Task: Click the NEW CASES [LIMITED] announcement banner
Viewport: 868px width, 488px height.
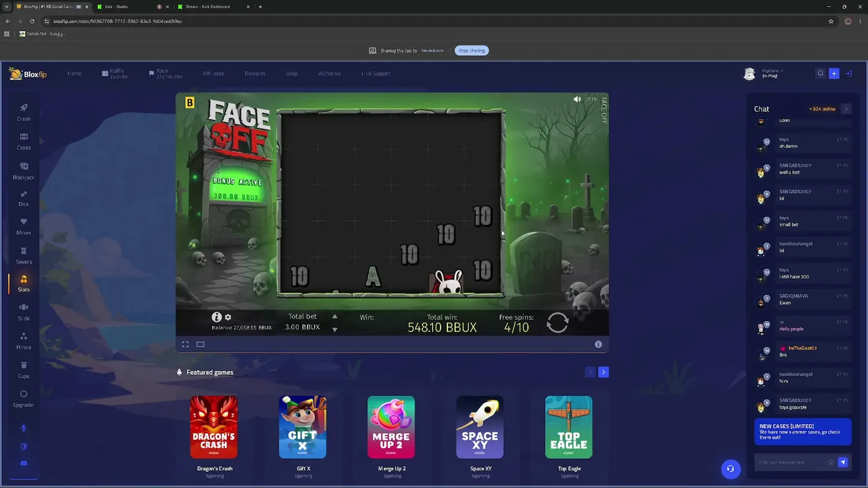Action: [x=803, y=432]
